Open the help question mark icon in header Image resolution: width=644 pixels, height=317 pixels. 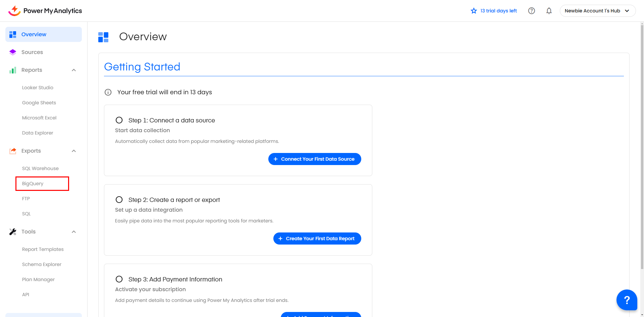(531, 11)
